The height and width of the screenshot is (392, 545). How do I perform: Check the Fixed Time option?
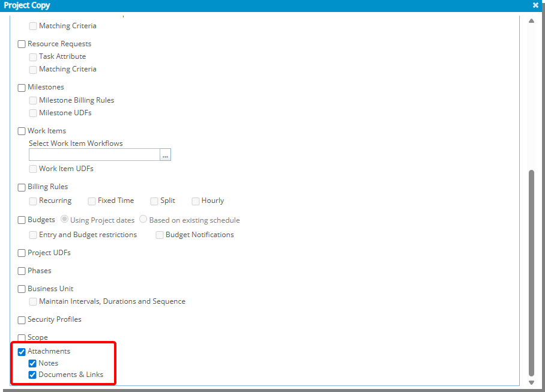coord(91,201)
